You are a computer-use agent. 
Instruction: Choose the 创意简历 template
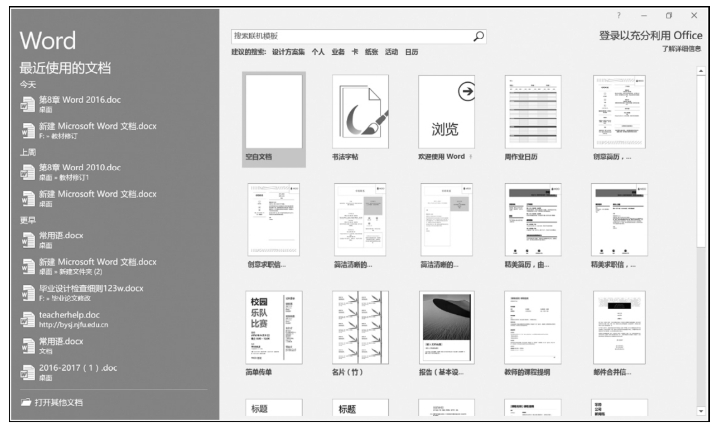619,119
